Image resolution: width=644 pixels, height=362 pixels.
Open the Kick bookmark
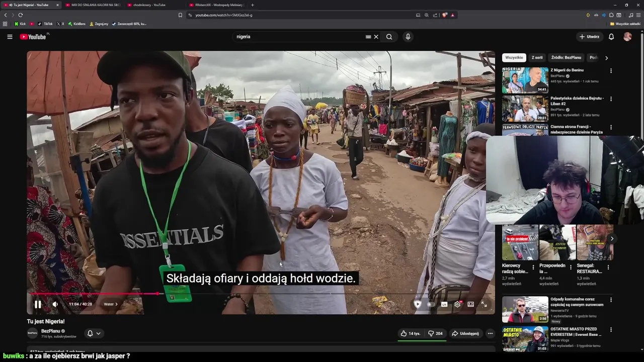[20, 24]
